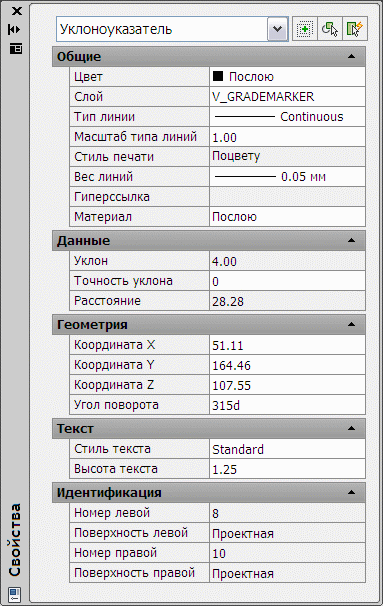Select the Слой value V_GRADEMARKER
The height and width of the screenshot is (606, 383).
pos(288,97)
